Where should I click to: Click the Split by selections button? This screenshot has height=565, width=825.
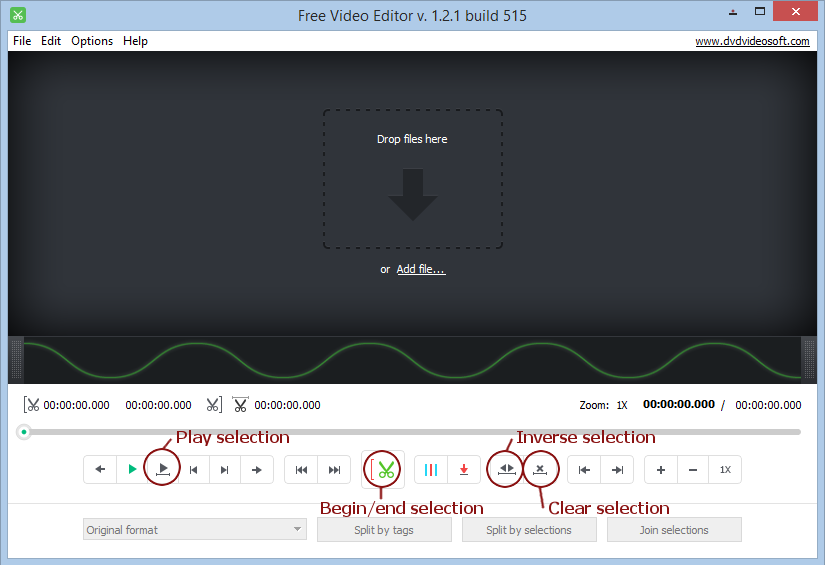point(529,530)
